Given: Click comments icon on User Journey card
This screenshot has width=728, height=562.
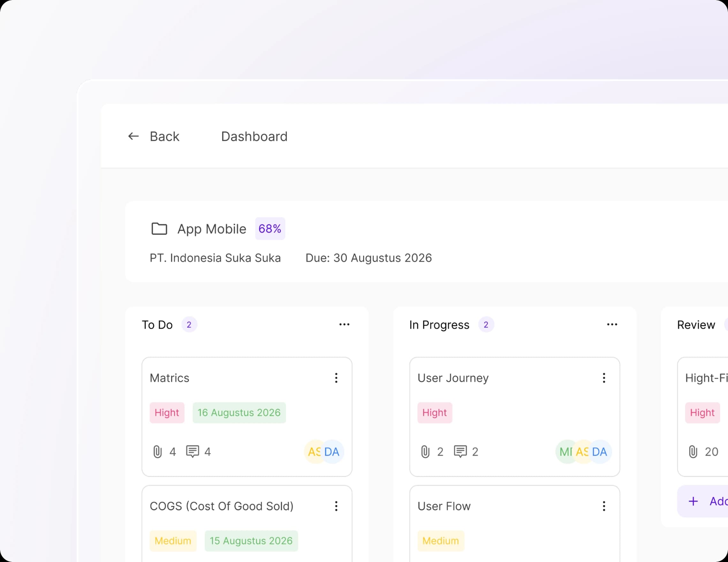Looking at the screenshot, I should [x=460, y=452].
